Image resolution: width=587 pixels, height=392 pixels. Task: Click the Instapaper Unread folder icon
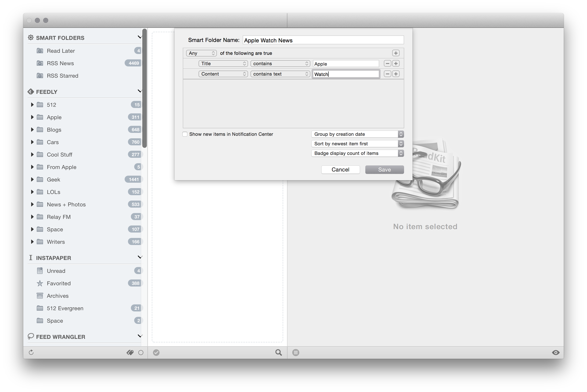[40, 270]
